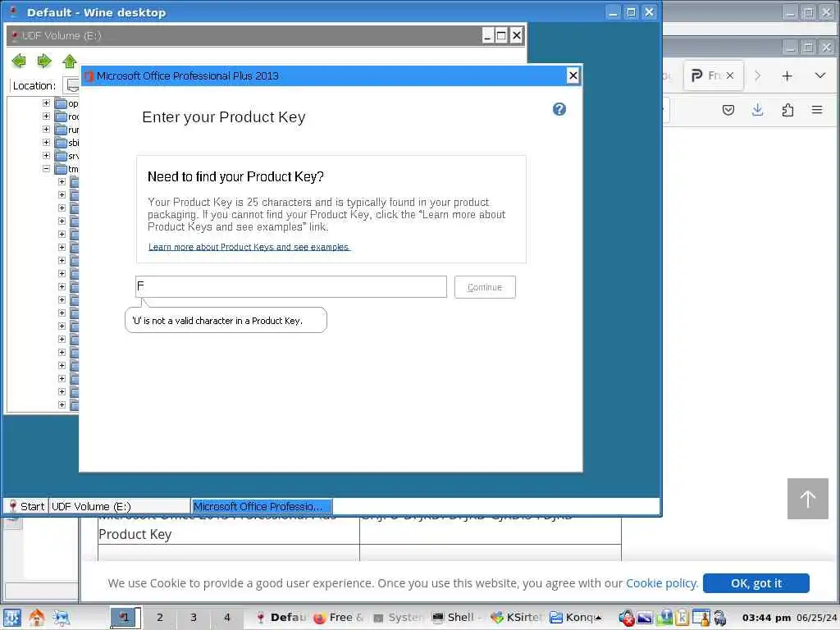840x630 pixels.
Task: Switch to virtual desktop 2
Action: click(x=160, y=618)
